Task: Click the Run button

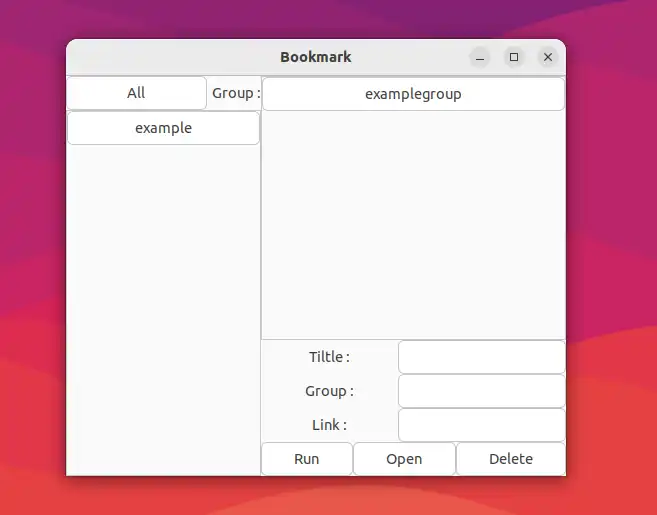Action: [307, 459]
